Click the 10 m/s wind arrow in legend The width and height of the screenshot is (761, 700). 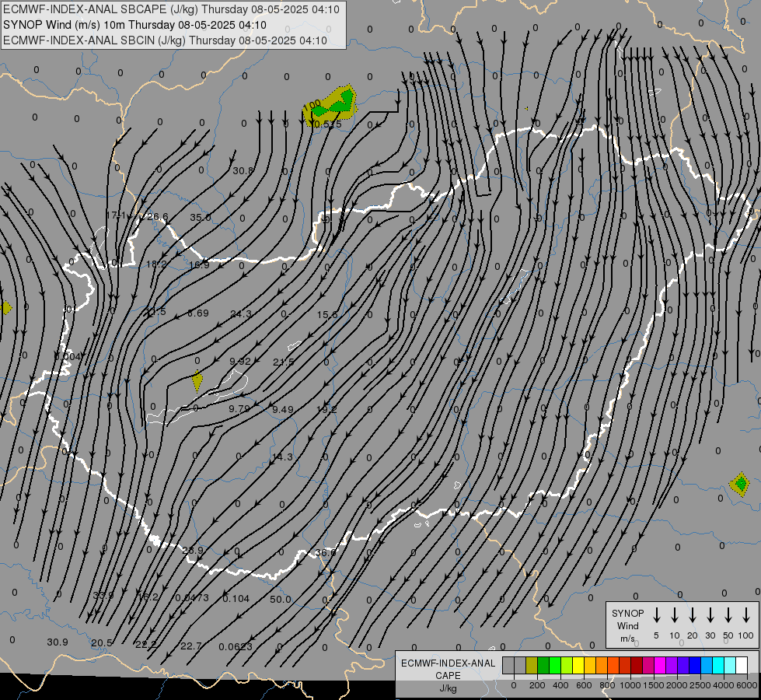click(675, 614)
